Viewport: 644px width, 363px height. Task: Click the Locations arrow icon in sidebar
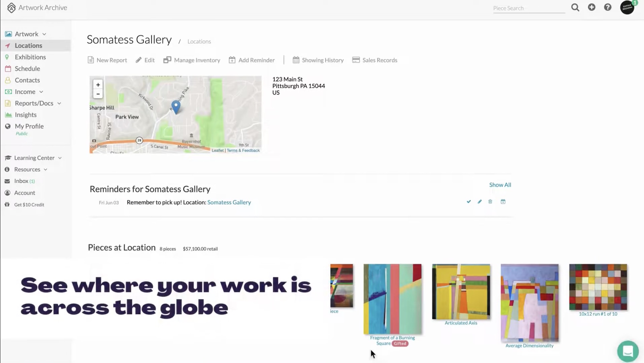coord(8,46)
